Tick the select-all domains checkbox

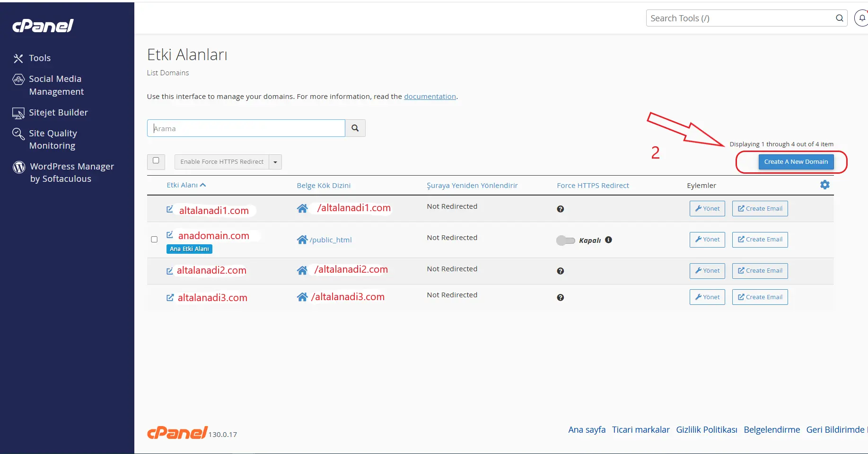(x=156, y=161)
